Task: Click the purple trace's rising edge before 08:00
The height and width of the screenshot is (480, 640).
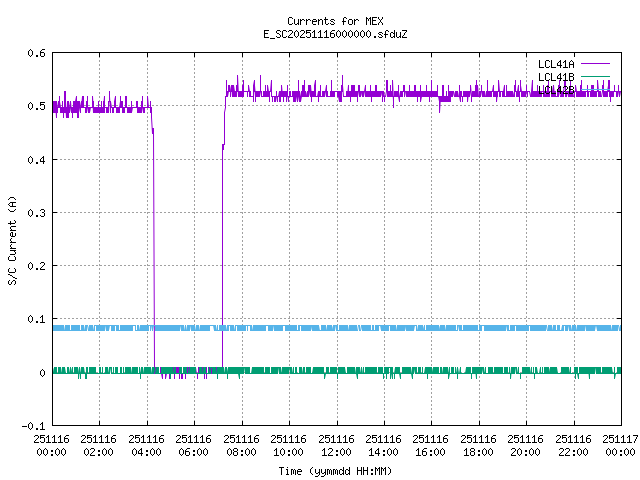Action: pyautogui.click(x=222, y=250)
